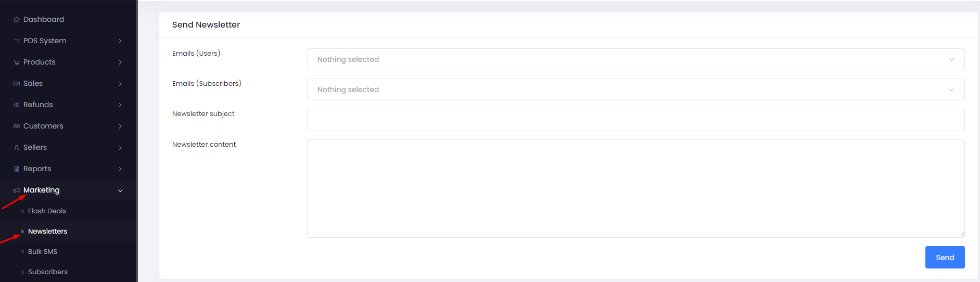Expand the Reports submenu arrow
The width and height of the screenshot is (980, 282).
pos(120,169)
